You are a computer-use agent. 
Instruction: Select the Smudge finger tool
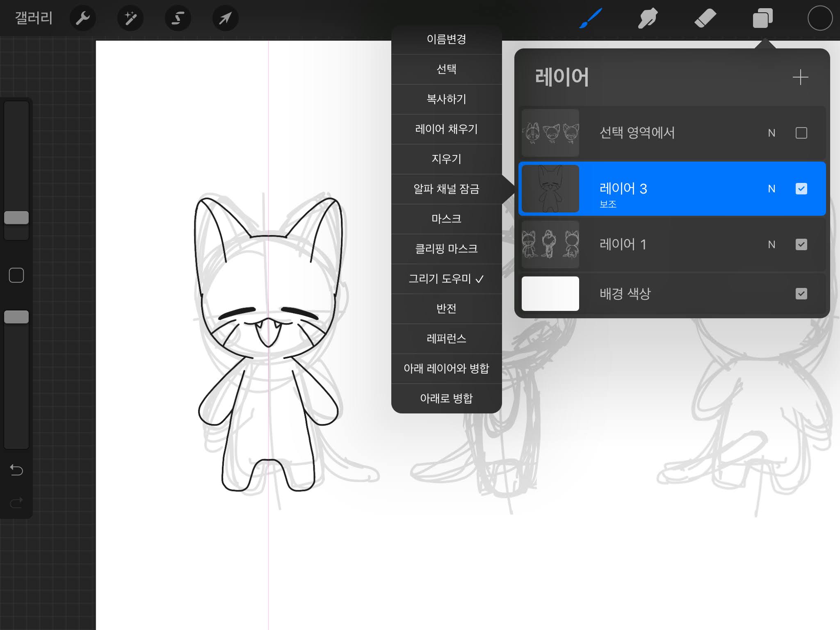(648, 18)
